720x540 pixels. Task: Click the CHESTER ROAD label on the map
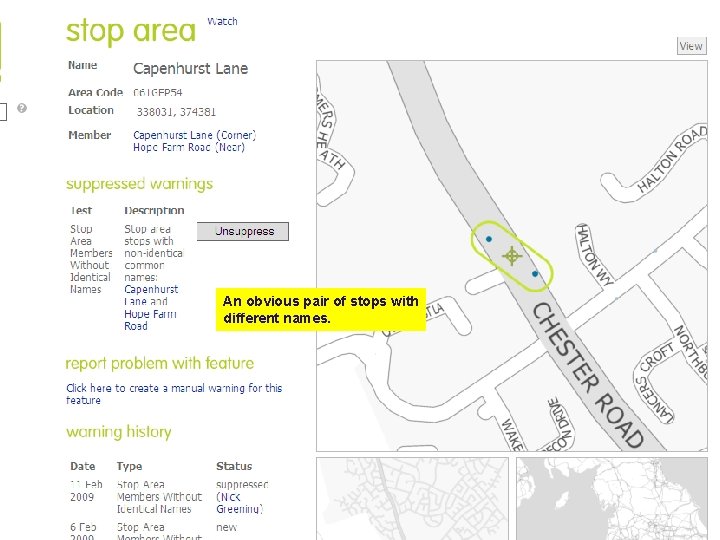[x=587, y=375]
